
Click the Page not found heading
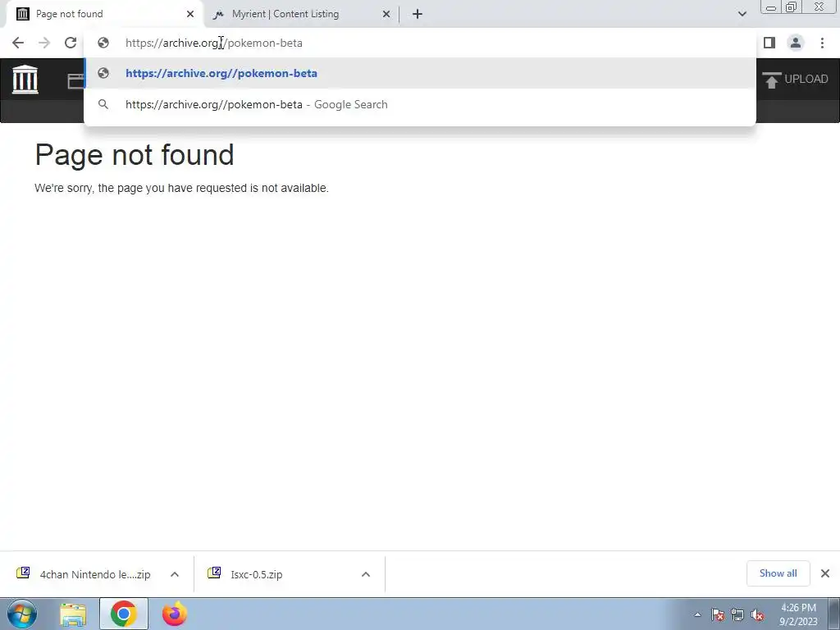(135, 155)
